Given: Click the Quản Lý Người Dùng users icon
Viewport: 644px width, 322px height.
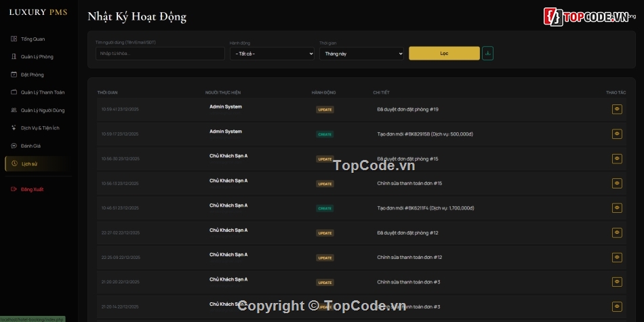Looking at the screenshot, I should (x=14, y=110).
